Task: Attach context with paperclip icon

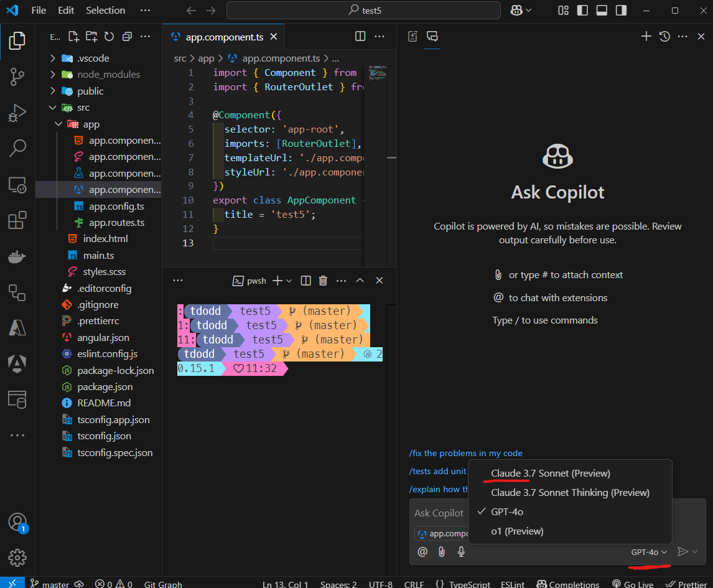Action: click(442, 552)
